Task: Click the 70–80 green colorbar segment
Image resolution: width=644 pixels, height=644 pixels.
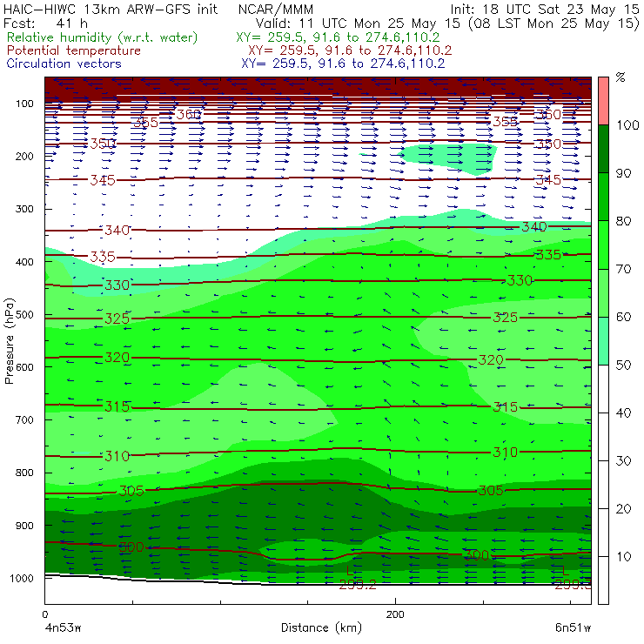Action: pos(603,245)
